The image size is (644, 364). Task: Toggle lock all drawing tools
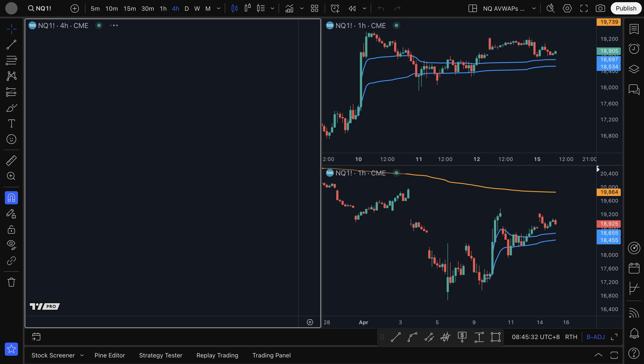point(11,229)
